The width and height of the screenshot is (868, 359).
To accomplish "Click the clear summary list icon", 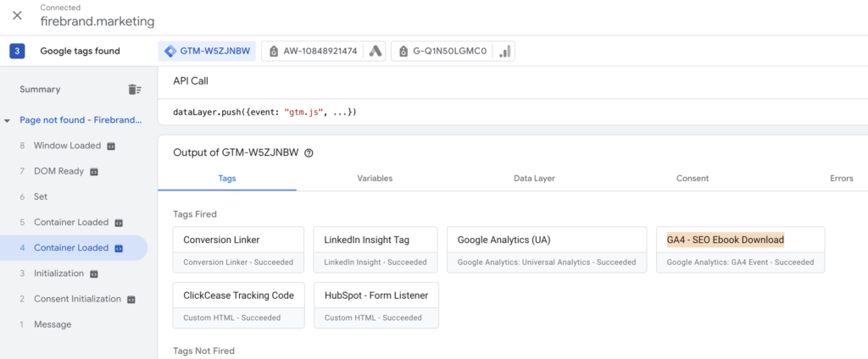I will [134, 90].
